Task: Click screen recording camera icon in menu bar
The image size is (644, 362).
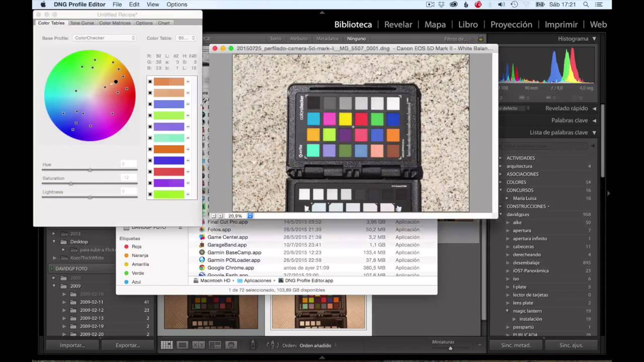Action: click(430, 5)
